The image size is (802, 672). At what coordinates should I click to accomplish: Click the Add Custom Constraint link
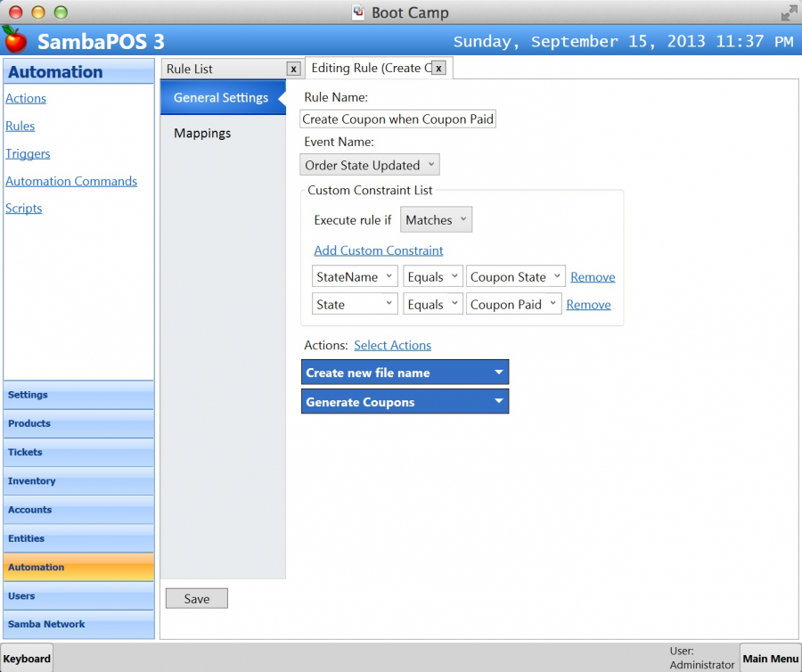pos(379,250)
